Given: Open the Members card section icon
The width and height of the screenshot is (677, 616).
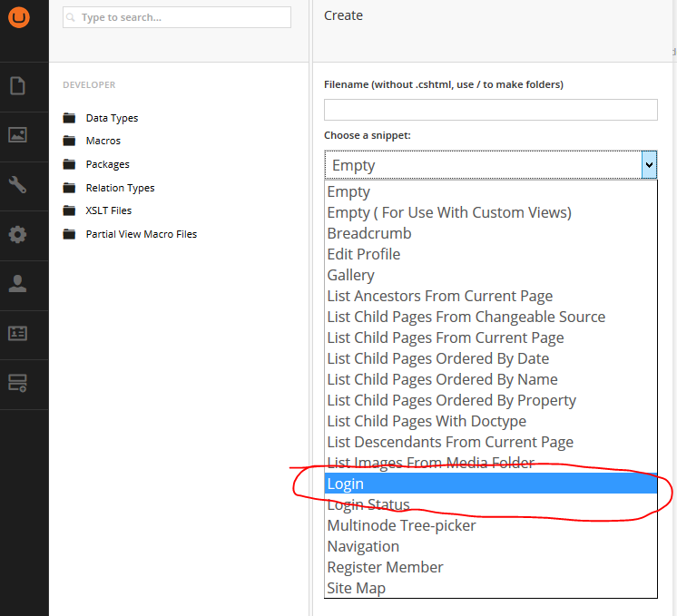Looking at the screenshot, I should (18, 333).
